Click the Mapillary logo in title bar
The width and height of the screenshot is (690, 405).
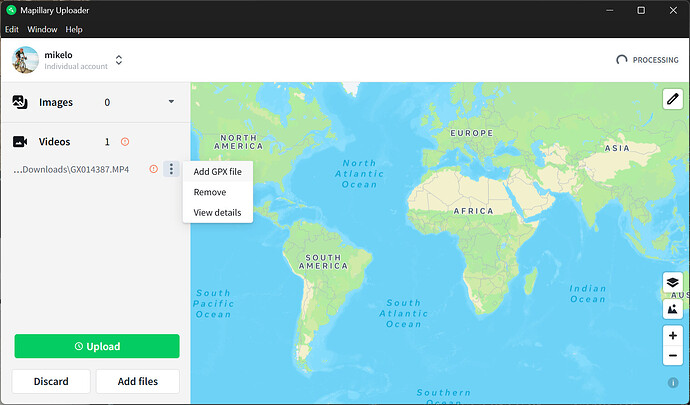click(x=11, y=10)
